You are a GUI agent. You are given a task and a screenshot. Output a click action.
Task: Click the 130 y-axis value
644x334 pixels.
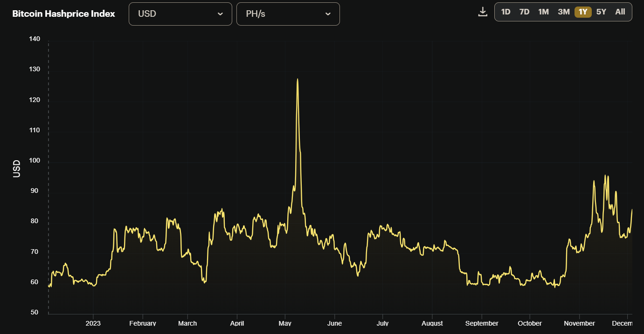pos(34,69)
